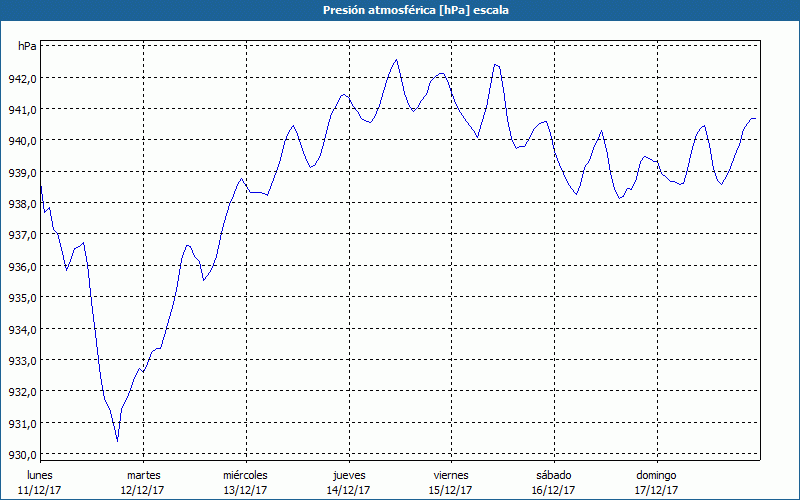
Task: Select the 14/12/17 date label
Action: tap(348, 490)
